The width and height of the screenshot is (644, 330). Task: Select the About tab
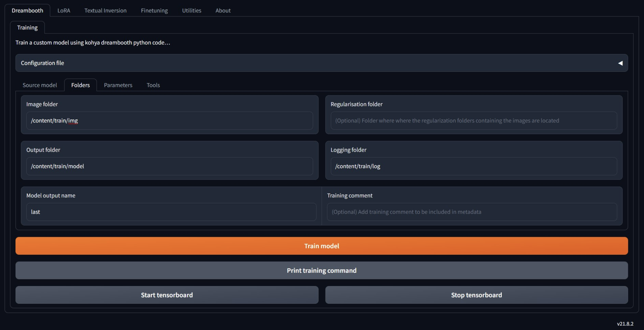[x=223, y=10]
